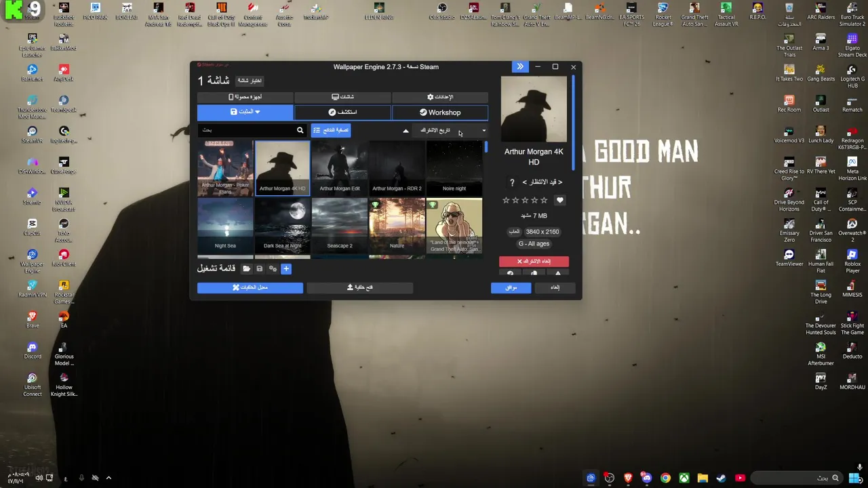868x488 pixels.
Task: Click the G - All ages rating tag
Action: 534,244
